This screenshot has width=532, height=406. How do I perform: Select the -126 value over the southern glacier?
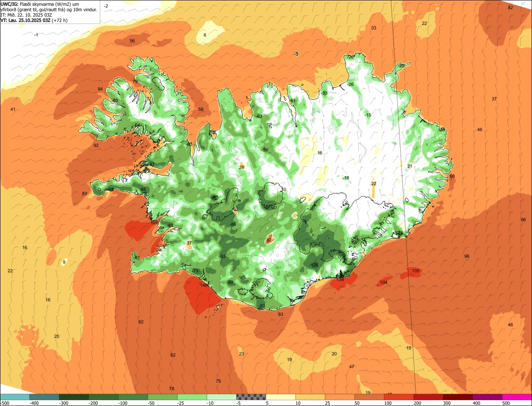click(314, 265)
